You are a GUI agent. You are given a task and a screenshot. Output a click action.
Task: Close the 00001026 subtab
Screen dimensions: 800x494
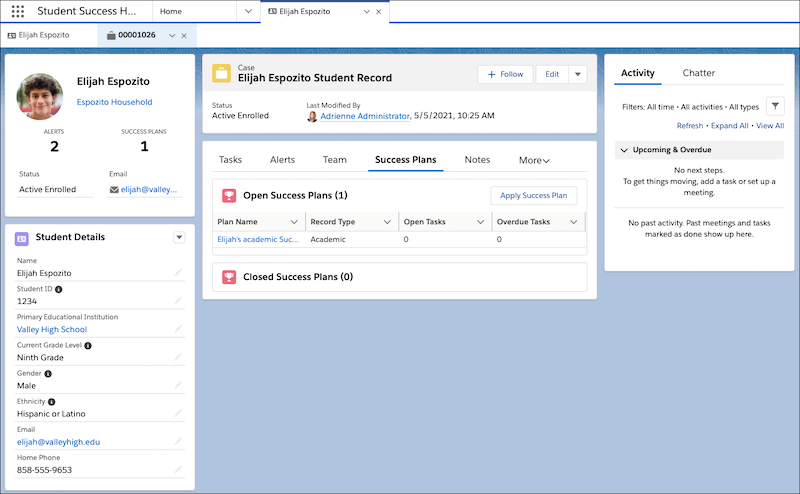(x=184, y=35)
